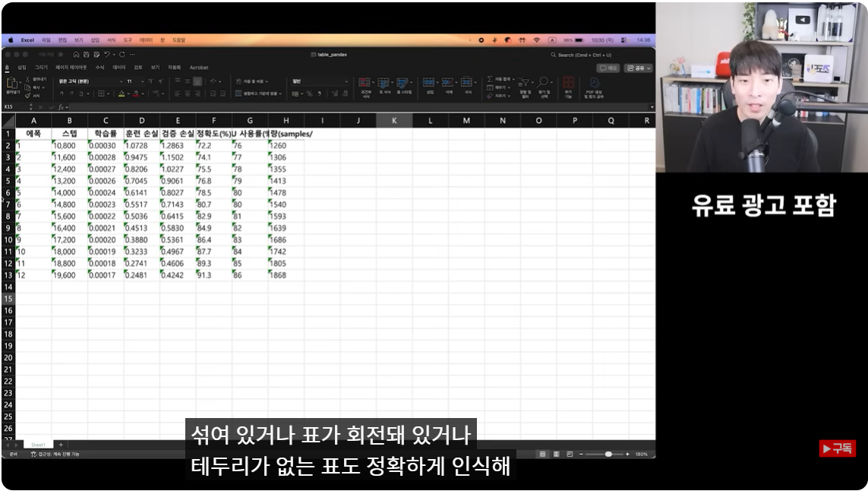The height and width of the screenshot is (491, 868).
Task: Open the number format dropdown
Action: coord(346,81)
